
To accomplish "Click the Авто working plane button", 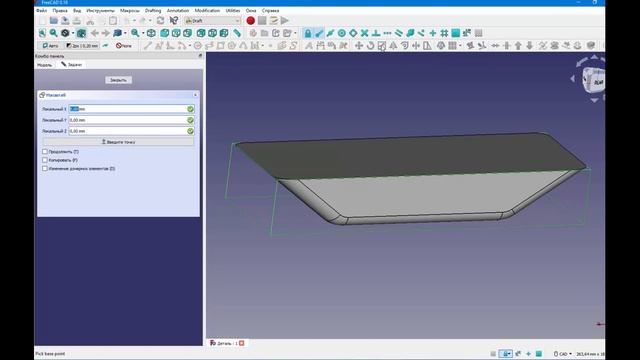I will tap(51, 46).
